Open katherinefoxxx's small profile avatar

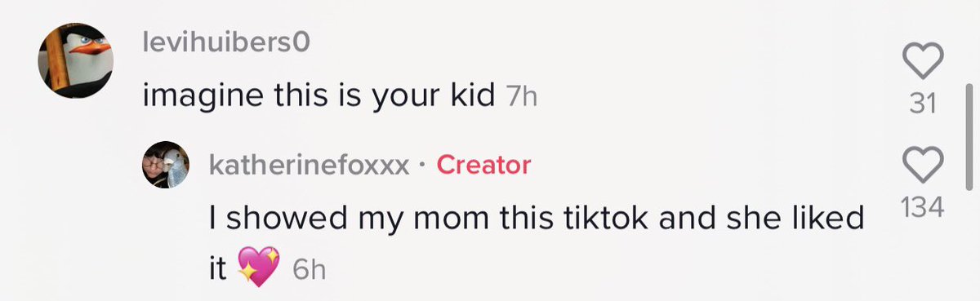(167, 165)
